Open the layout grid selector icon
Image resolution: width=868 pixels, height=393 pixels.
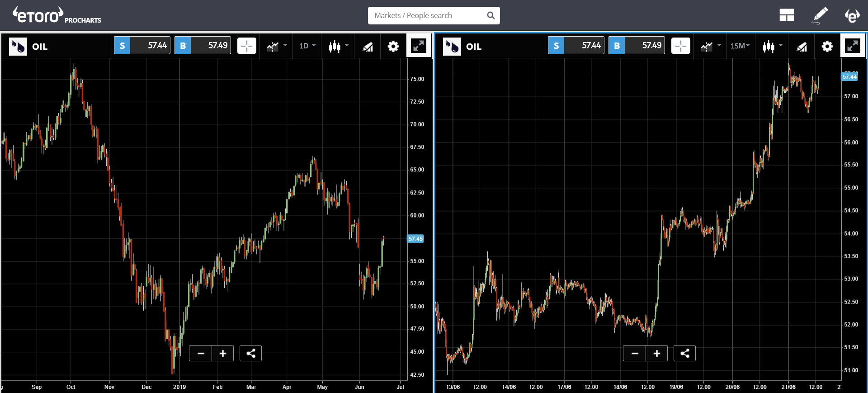coord(787,15)
